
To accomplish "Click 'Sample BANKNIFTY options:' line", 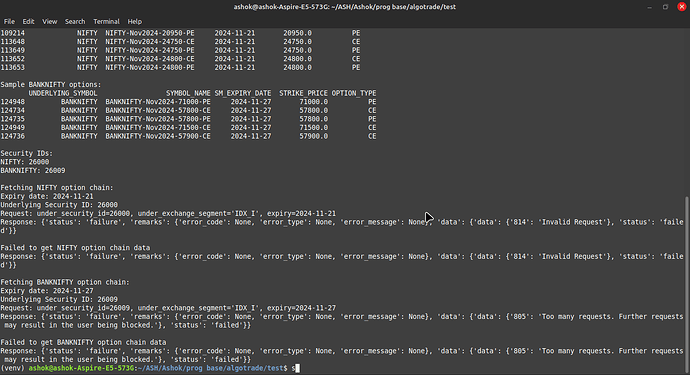I will (x=51, y=85).
